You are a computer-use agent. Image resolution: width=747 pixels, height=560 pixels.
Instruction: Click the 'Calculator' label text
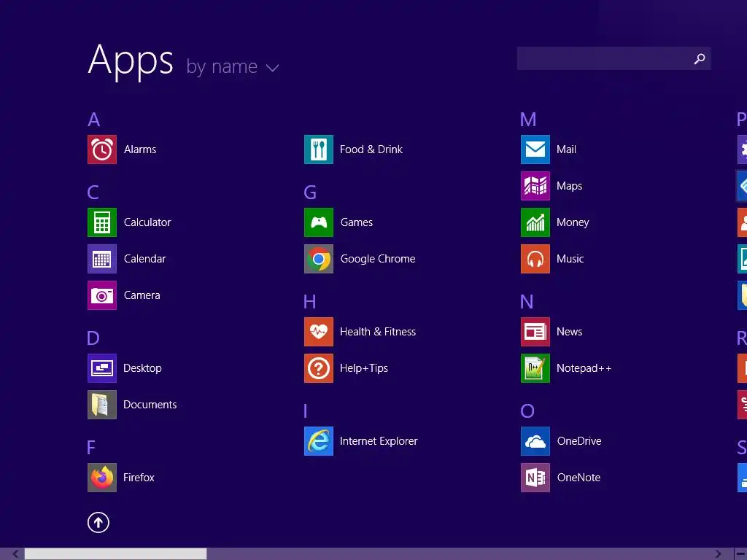tap(147, 222)
